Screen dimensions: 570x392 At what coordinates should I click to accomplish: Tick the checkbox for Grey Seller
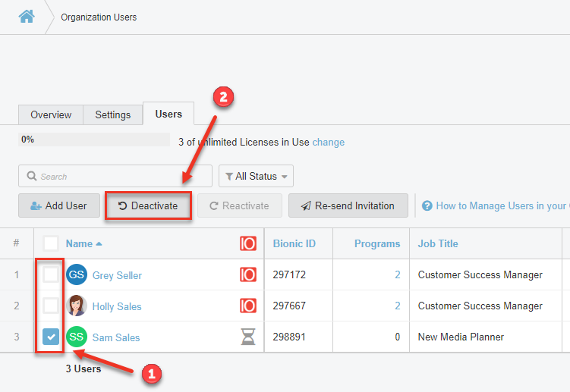coord(50,274)
